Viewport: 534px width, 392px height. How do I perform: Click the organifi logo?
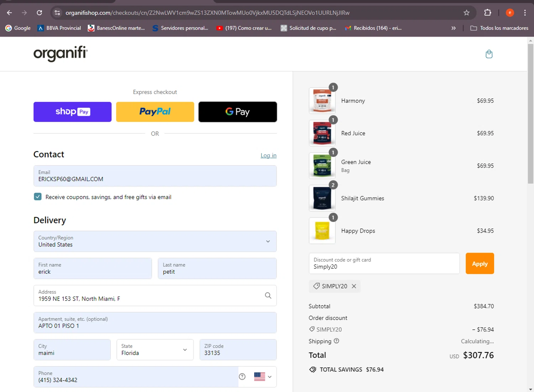click(61, 54)
